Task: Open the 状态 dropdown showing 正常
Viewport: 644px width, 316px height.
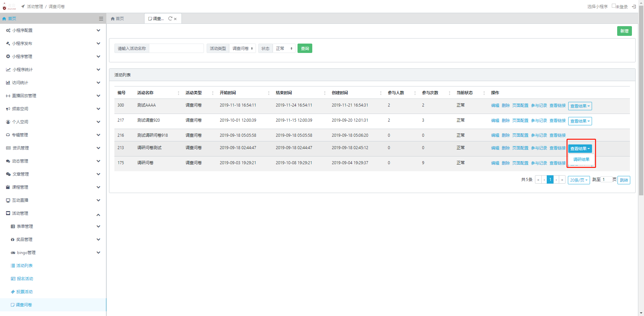Action: coord(284,49)
